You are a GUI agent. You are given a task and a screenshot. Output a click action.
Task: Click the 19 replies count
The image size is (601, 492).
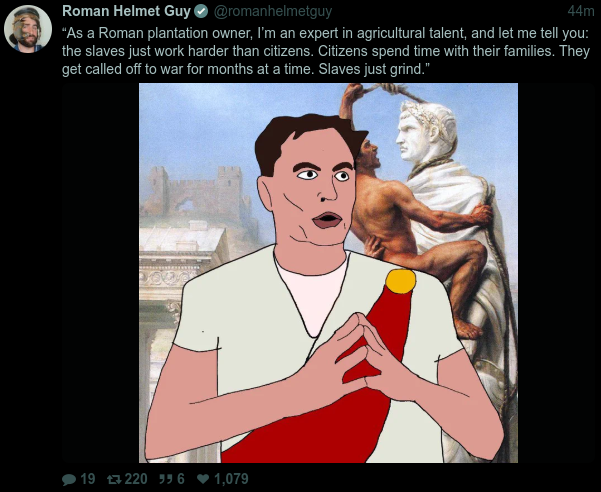(x=88, y=479)
